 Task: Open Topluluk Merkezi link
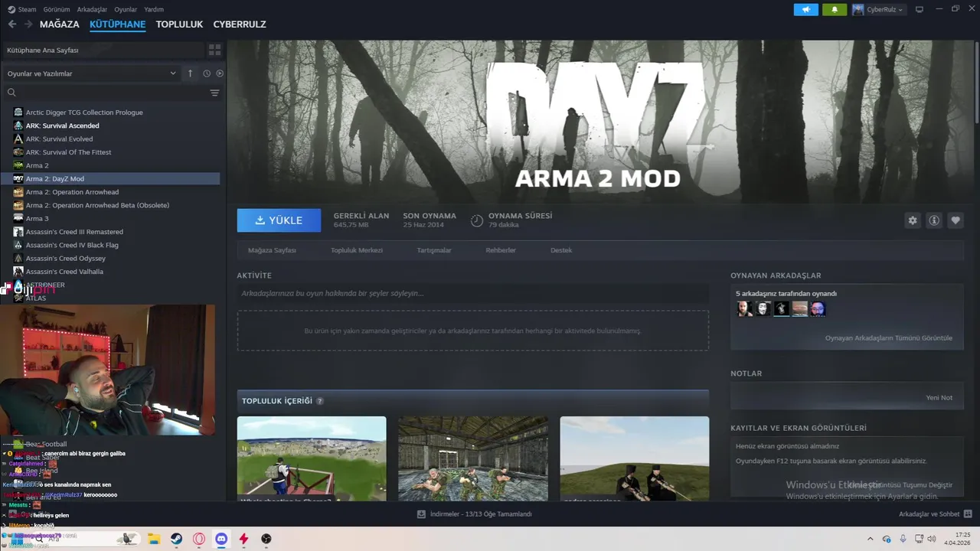(x=357, y=250)
